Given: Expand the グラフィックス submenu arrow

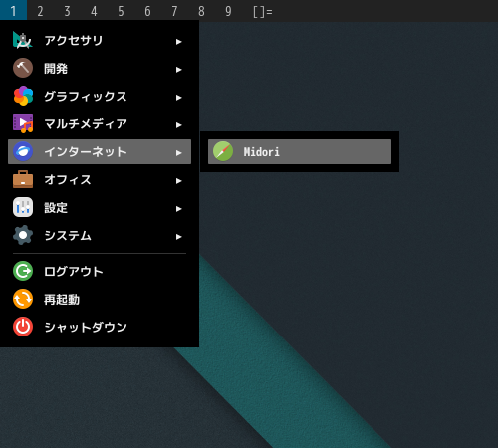Looking at the screenshot, I should click(x=179, y=98).
